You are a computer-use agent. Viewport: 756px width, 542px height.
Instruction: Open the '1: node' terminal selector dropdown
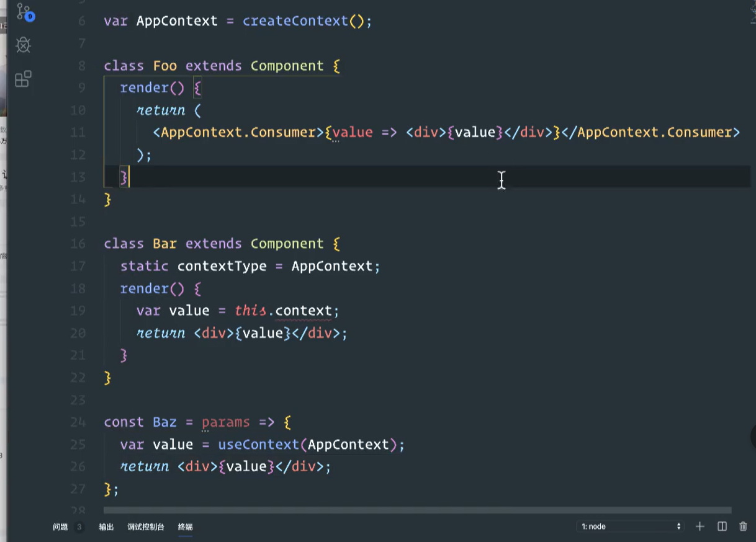click(x=631, y=526)
